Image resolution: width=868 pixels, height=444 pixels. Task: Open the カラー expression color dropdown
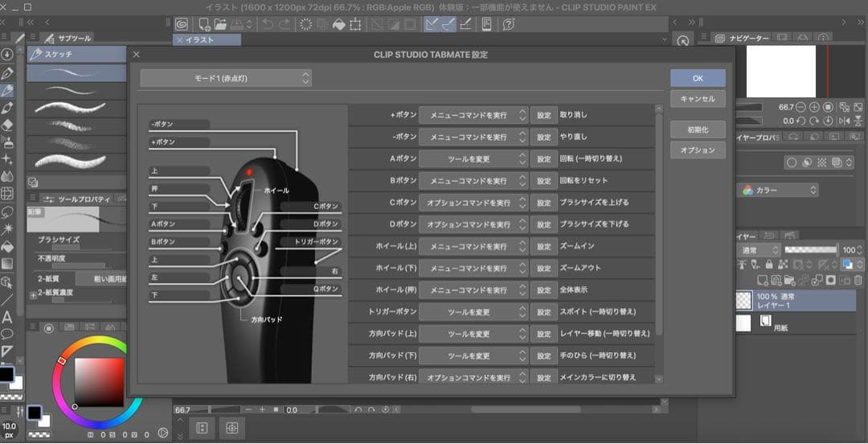coord(779,191)
